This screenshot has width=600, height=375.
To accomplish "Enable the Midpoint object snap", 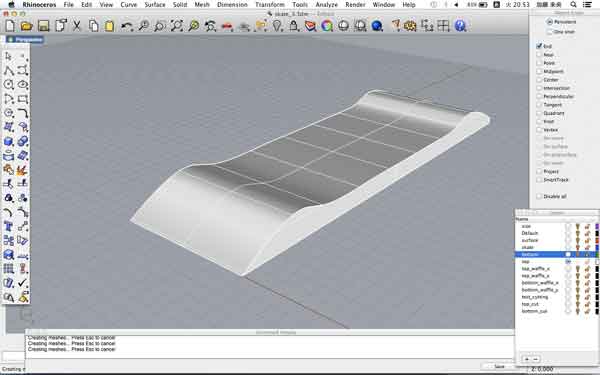I will tap(539, 71).
